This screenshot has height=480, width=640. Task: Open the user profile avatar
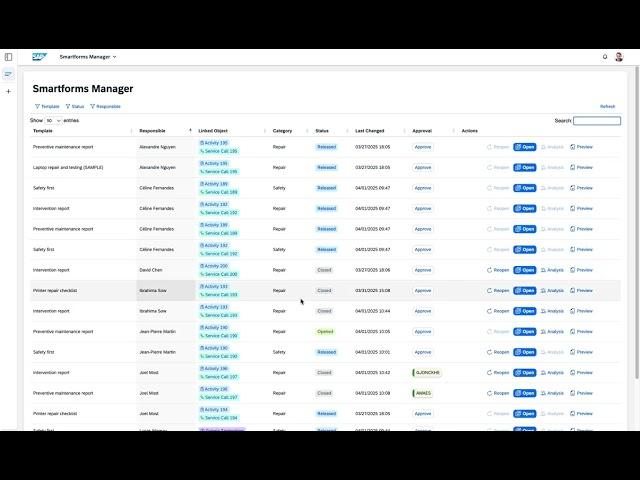click(619, 57)
